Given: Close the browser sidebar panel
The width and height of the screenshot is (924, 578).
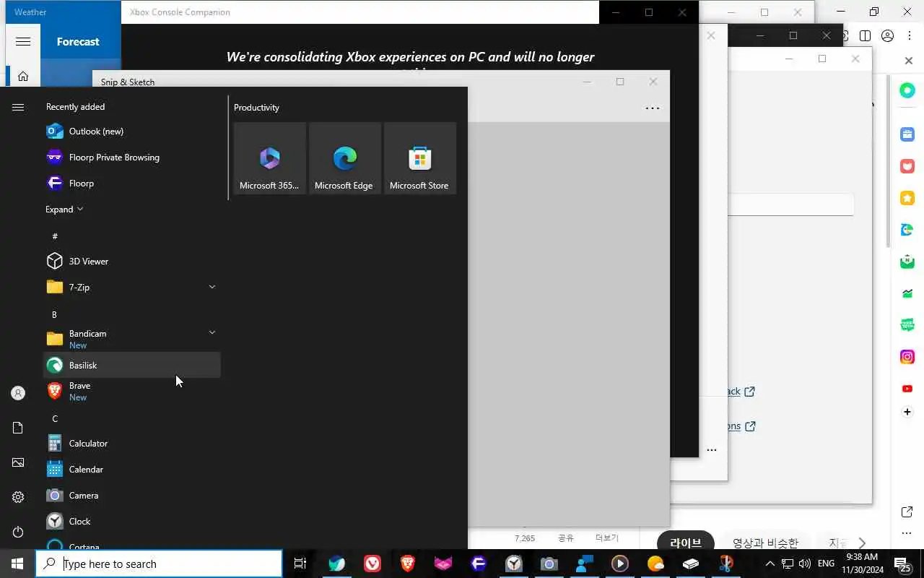Looking at the screenshot, I should [x=909, y=61].
